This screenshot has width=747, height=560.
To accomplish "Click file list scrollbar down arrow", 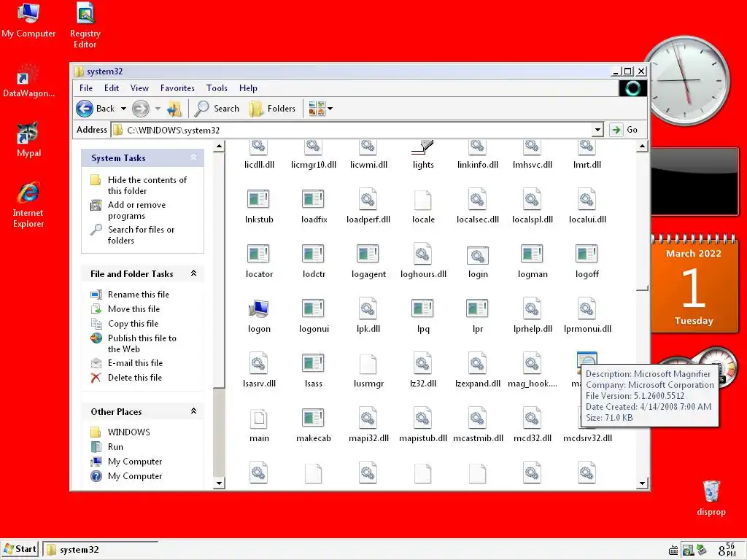I will 642,483.
